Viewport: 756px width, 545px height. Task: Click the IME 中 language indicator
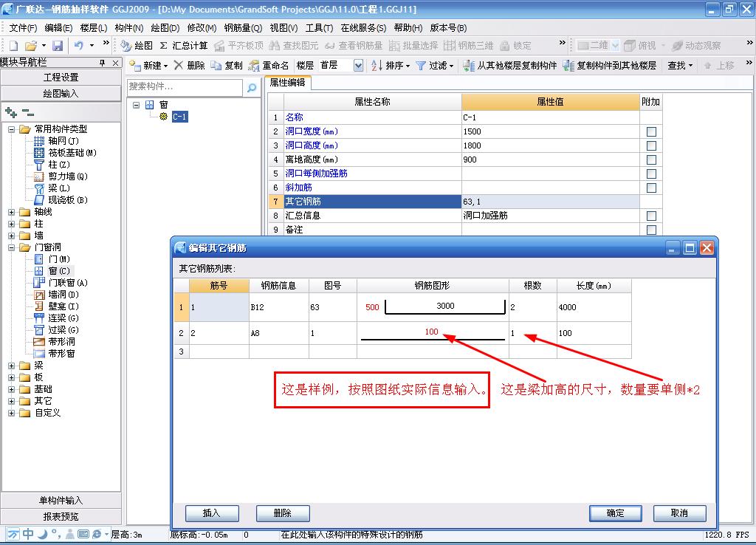(x=29, y=533)
